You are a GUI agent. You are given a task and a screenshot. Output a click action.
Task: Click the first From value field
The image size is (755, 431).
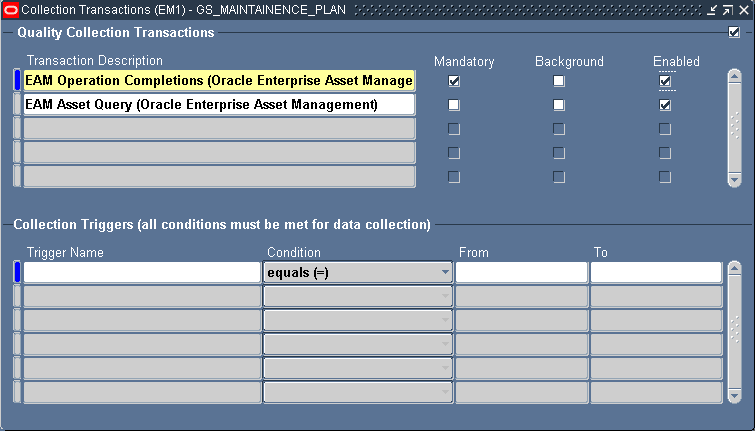click(x=521, y=273)
